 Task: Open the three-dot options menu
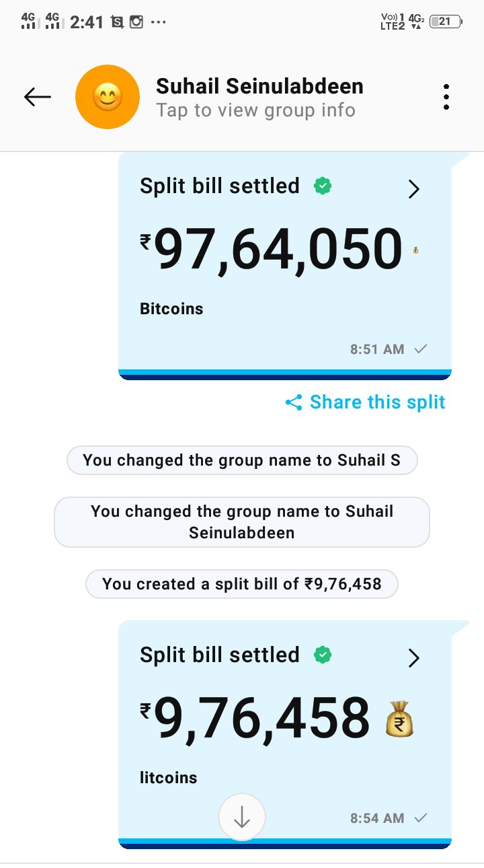(446, 98)
